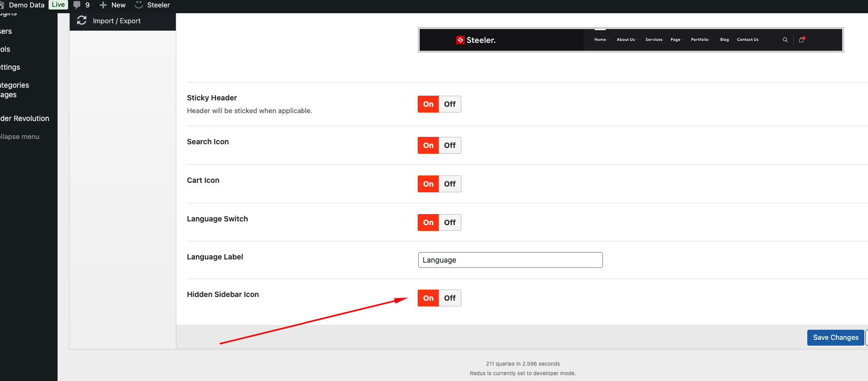Click the '211 queries in 2.596 seconds' text
868x381 pixels.
point(523,364)
